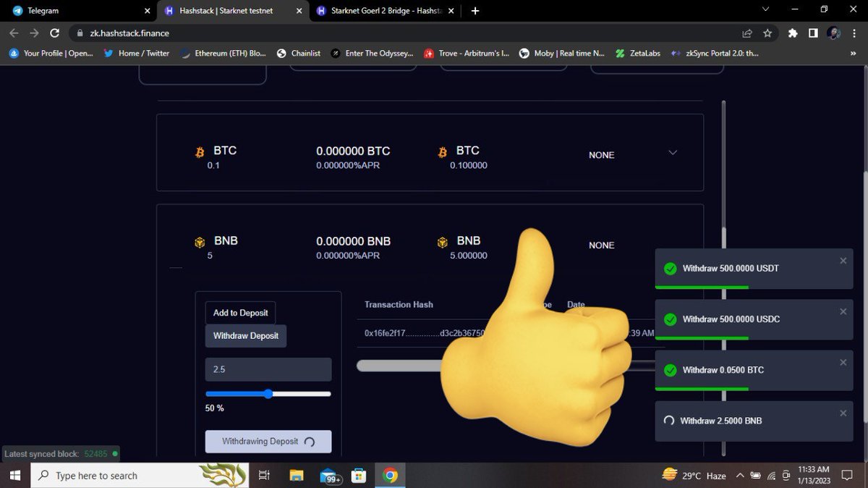Screen dimensions: 868x488
Task: Open Microsoft Store from the taskbar
Action: point(359,476)
